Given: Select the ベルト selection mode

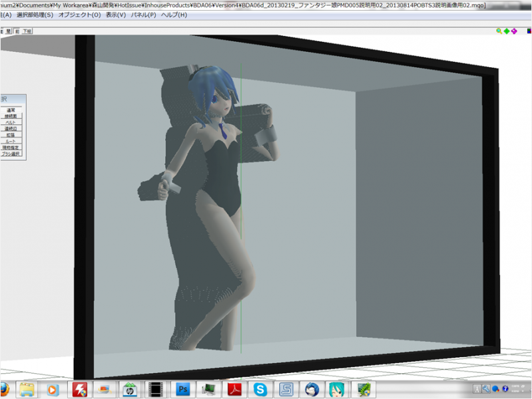Looking at the screenshot, I should tap(11, 122).
